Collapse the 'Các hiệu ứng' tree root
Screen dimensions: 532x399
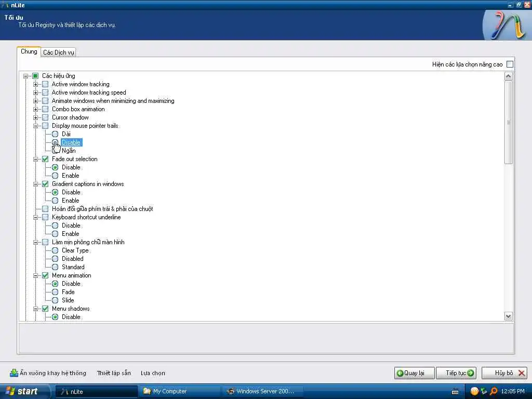[25, 76]
